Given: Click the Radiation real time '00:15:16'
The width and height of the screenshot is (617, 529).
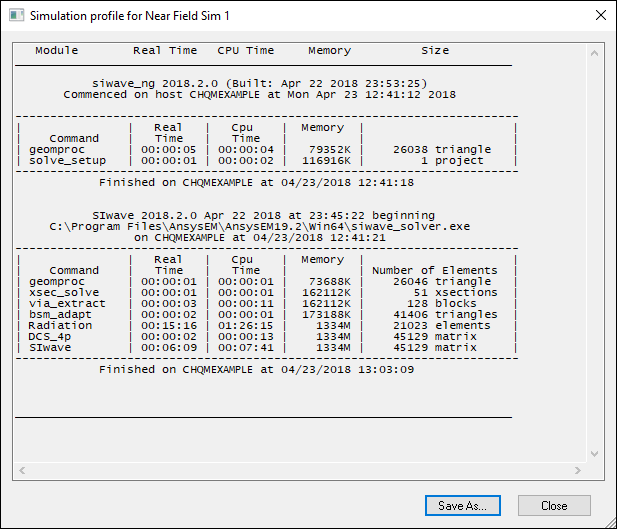Looking at the screenshot, I should (x=169, y=326).
